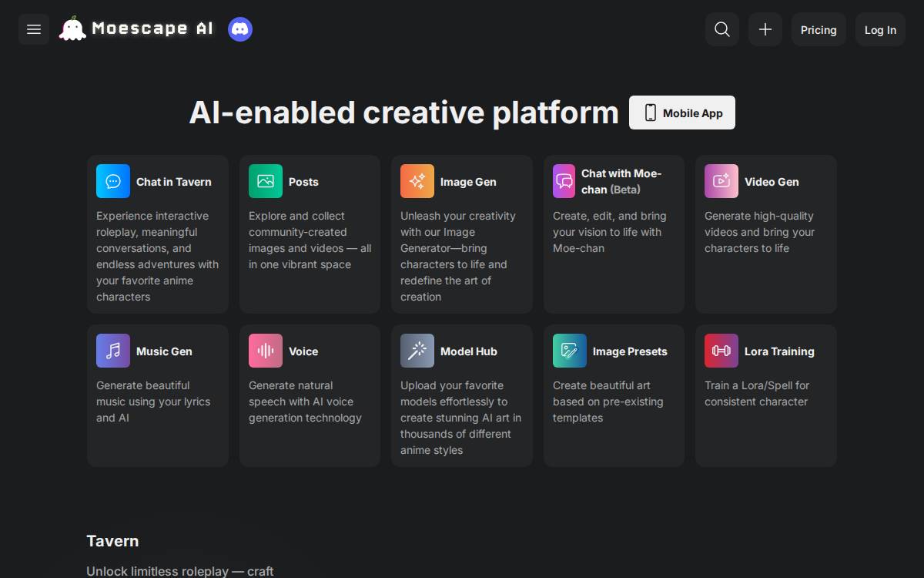Open the Lora Training card title
Image resolution: width=924 pixels, height=578 pixels.
coord(779,351)
